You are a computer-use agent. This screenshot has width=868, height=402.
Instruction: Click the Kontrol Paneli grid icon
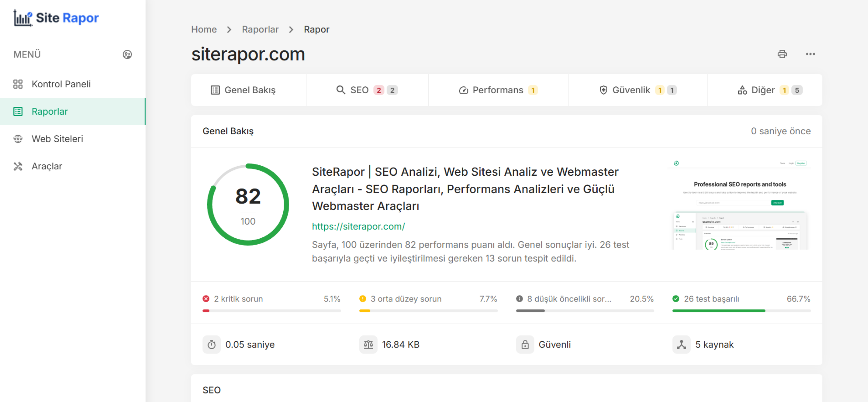click(x=18, y=84)
